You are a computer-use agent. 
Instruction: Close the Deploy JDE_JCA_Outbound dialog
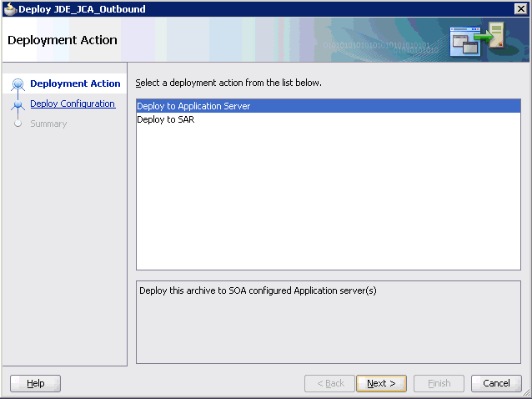click(x=519, y=9)
